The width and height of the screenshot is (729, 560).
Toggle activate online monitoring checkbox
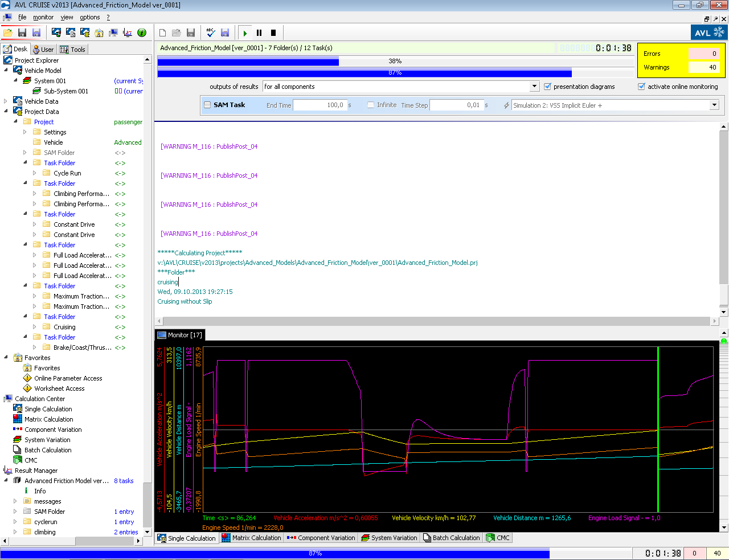click(641, 87)
